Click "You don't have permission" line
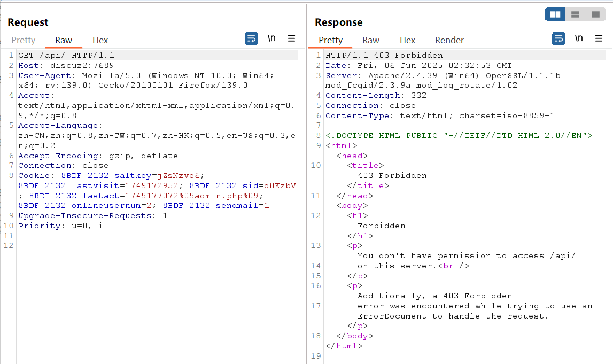 pos(467,255)
